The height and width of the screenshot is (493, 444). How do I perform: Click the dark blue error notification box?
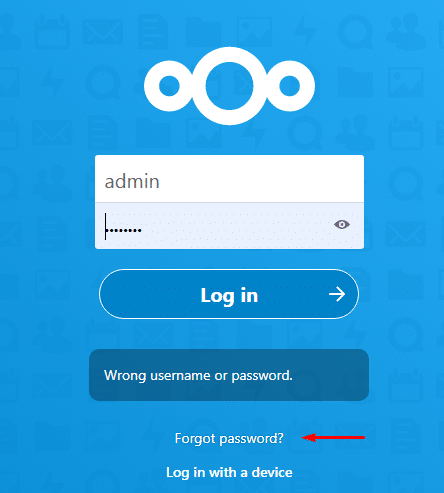229,375
